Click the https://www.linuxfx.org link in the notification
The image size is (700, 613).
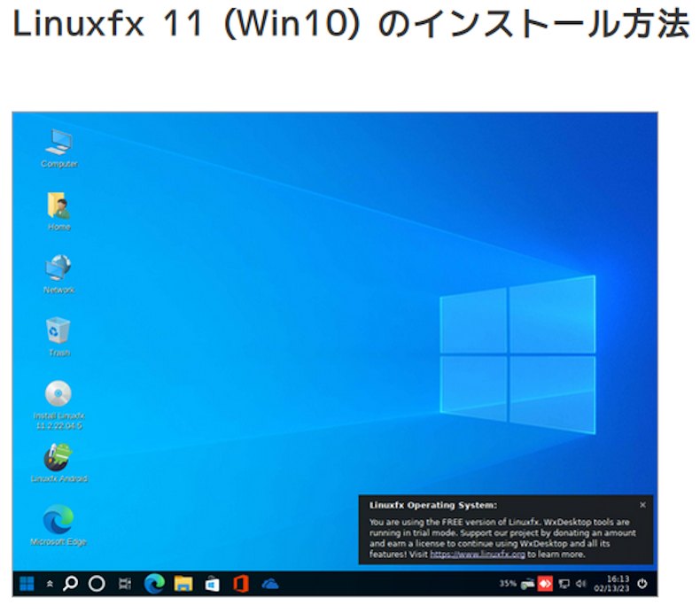point(478,555)
